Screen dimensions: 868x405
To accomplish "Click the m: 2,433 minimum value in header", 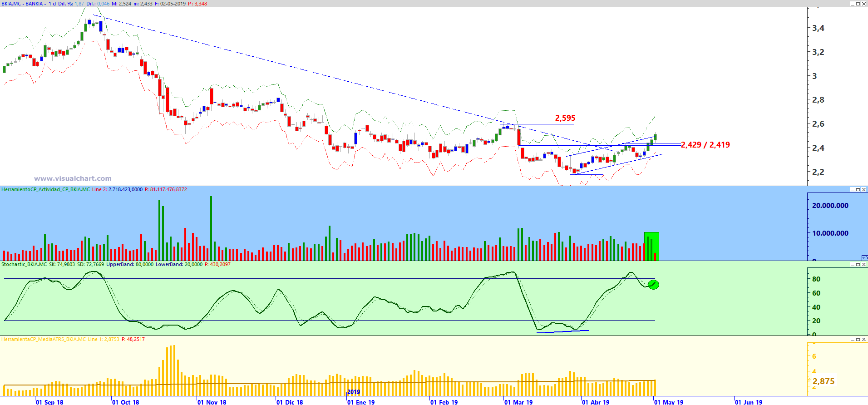I will [143, 4].
